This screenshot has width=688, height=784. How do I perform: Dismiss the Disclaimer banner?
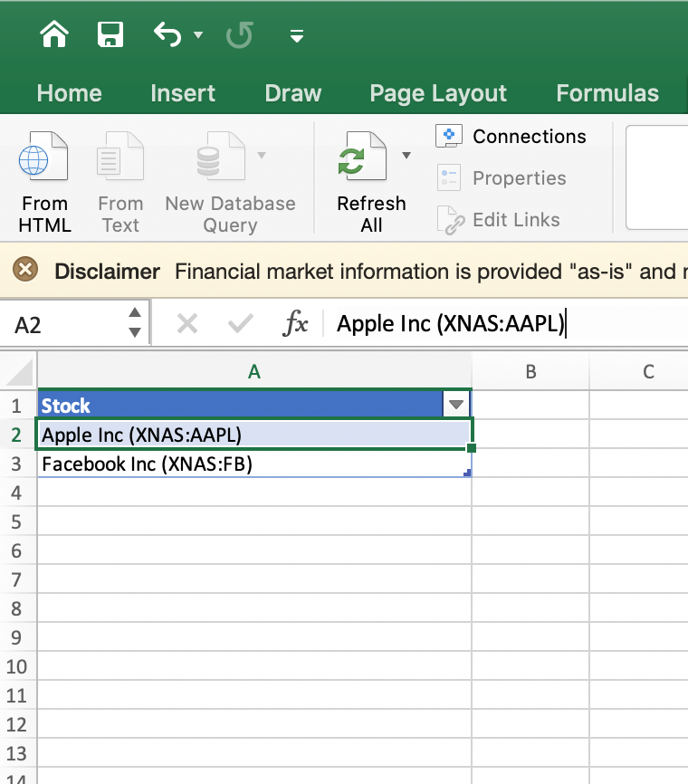[25, 270]
